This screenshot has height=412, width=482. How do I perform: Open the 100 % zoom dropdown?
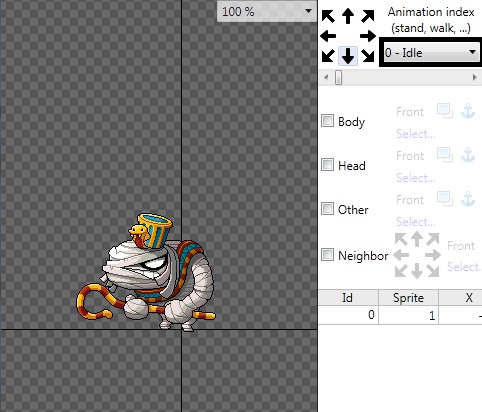(267, 12)
